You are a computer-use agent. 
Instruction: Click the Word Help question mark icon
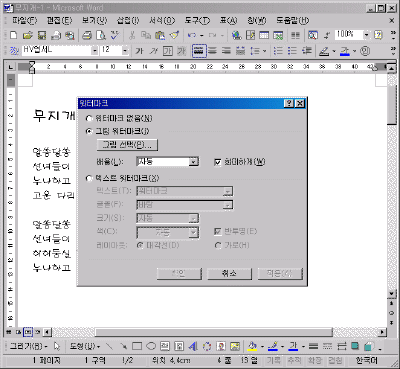click(x=378, y=35)
